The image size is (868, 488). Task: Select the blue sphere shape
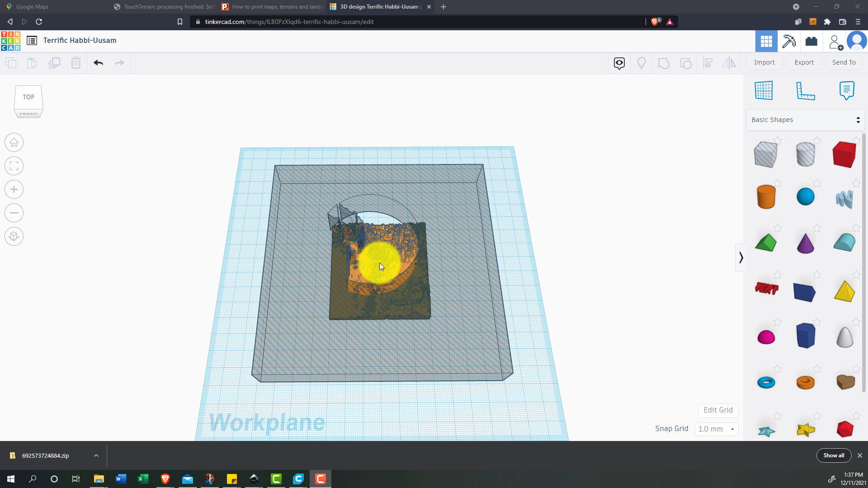(805, 197)
